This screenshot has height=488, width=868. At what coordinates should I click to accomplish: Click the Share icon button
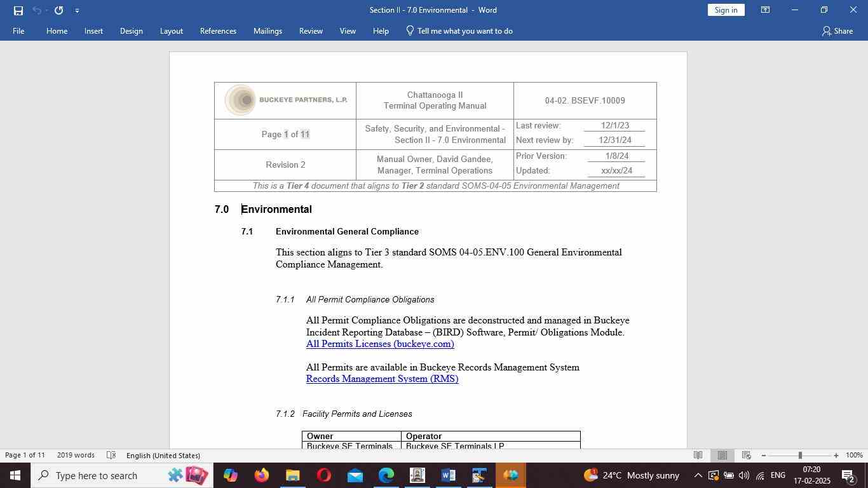[837, 31]
